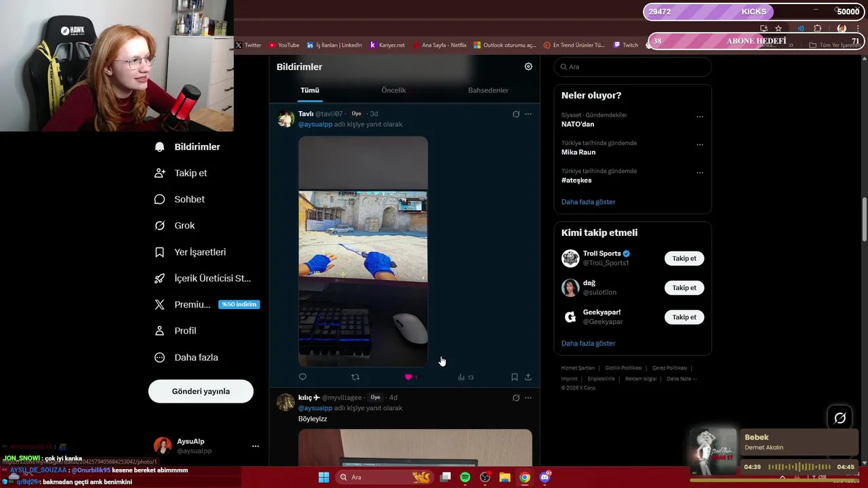868x488 pixels.
Task: Repost Tavlı's post
Action: pyautogui.click(x=355, y=377)
